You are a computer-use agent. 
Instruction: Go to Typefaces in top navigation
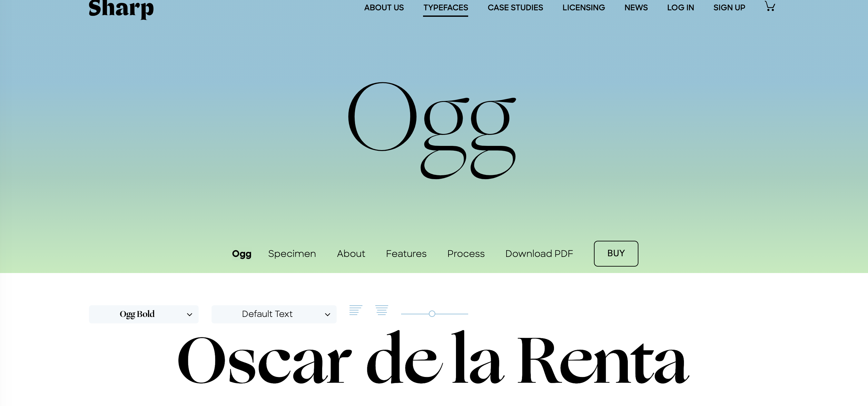click(x=446, y=7)
